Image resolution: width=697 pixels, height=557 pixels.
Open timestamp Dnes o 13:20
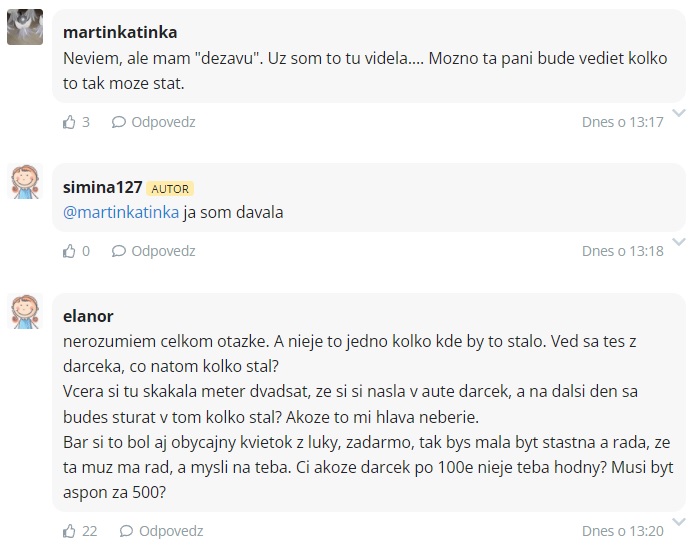[x=622, y=531]
